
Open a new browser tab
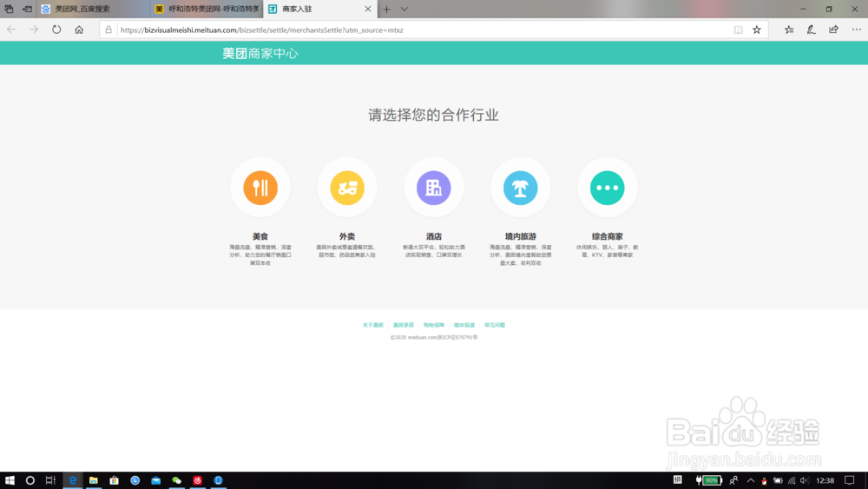click(386, 9)
